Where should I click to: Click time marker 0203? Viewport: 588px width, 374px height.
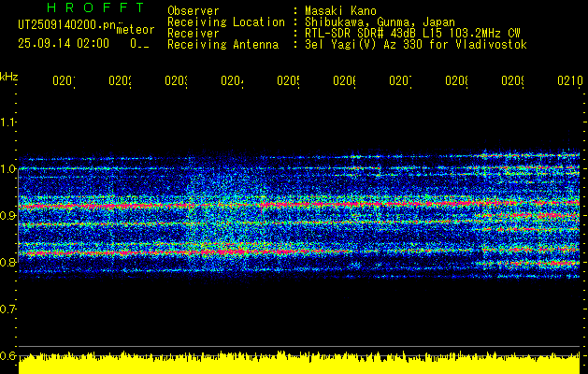click(x=177, y=80)
